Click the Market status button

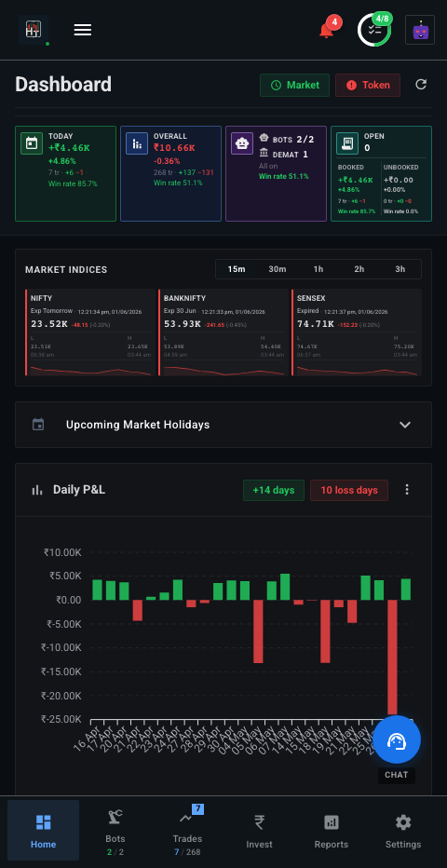tap(295, 86)
